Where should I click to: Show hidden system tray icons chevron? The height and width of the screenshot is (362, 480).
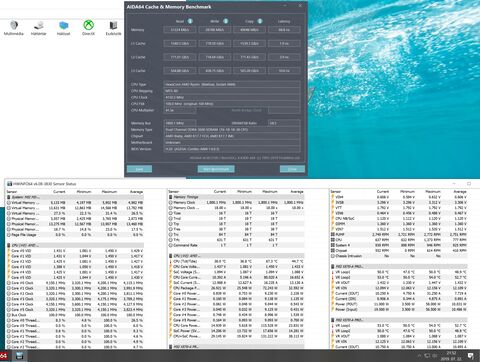tap(419, 356)
